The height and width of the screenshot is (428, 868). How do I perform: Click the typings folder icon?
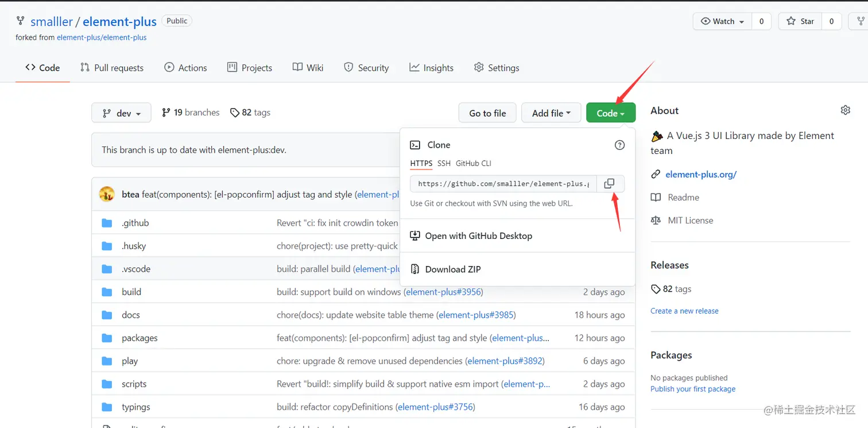tap(107, 407)
